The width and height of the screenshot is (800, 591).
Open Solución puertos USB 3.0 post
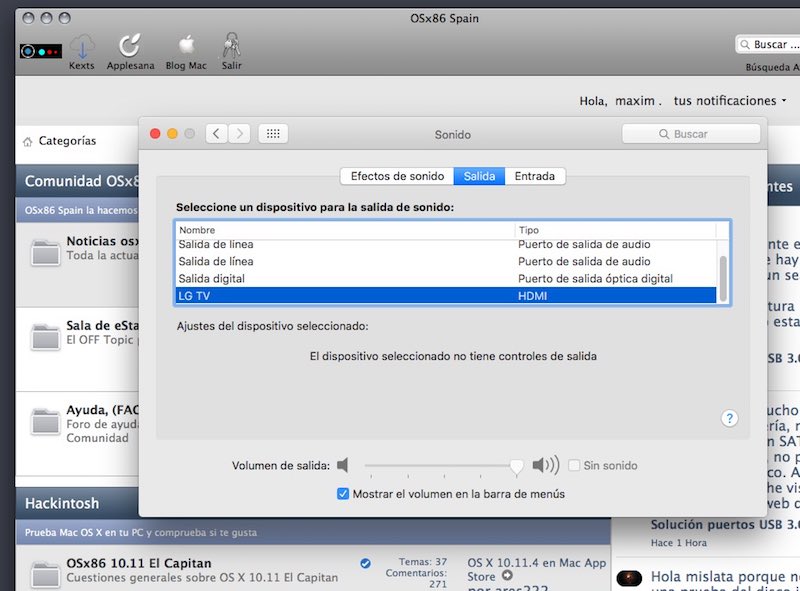(725, 525)
